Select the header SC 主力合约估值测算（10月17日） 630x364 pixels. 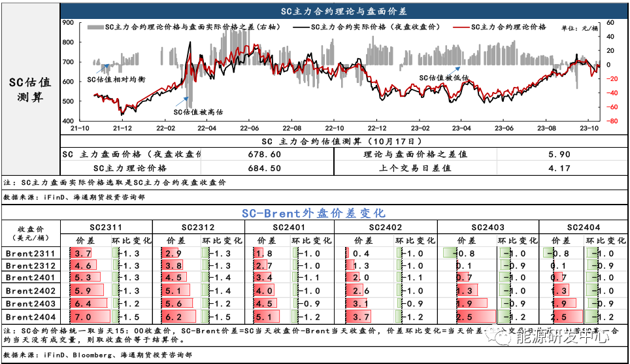click(x=342, y=141)
